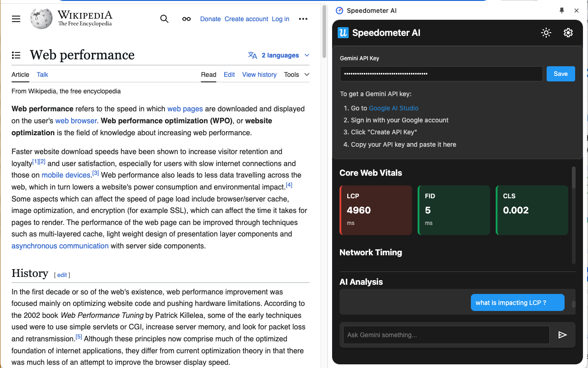
Task: Open the Edit tab
Action: pyautogui.click(x=229, y=75)
